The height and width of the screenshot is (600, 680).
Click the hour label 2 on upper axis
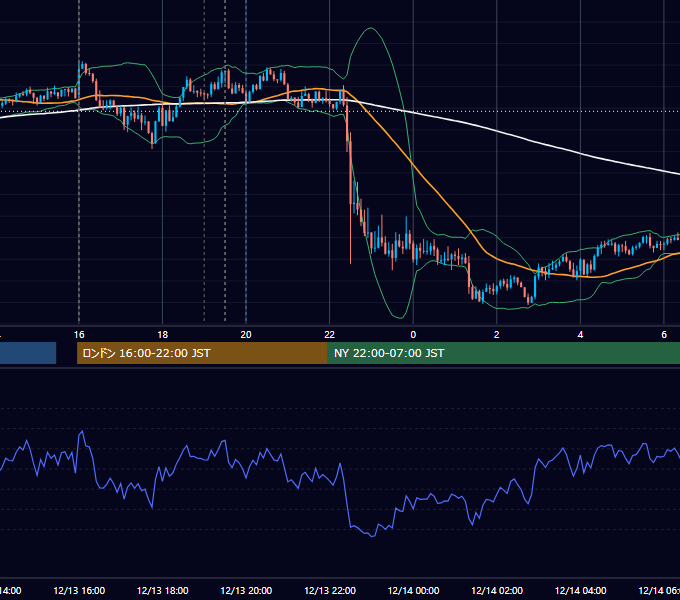(497, 335)
